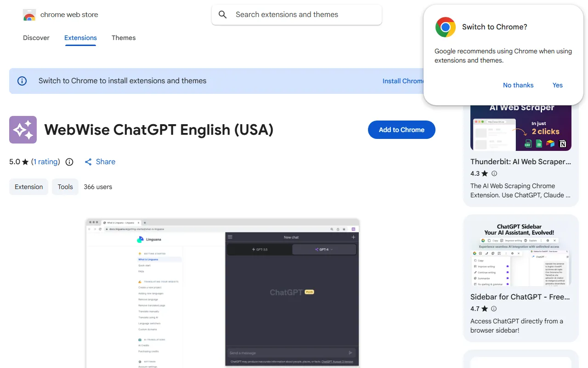Click the info icon in blue banner
Image resolution: width=588 pixels, height=368 pixels.
point(22,81)
